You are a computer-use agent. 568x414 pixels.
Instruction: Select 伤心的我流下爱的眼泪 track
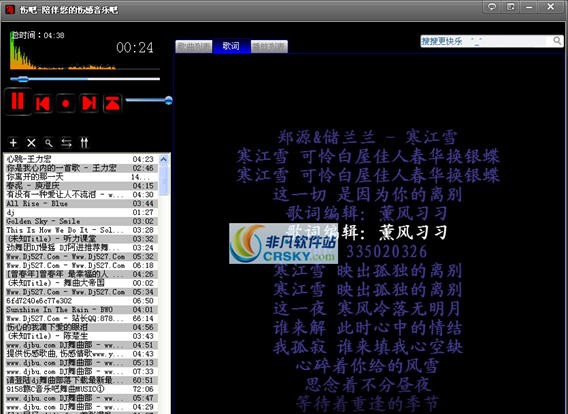(x=81, y=327)
